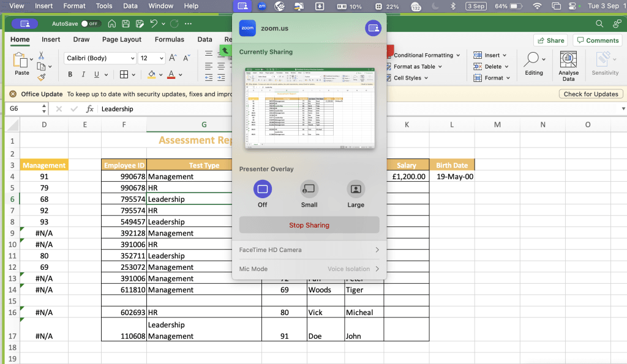Click the Home icon in title bar

pos(112,24)
